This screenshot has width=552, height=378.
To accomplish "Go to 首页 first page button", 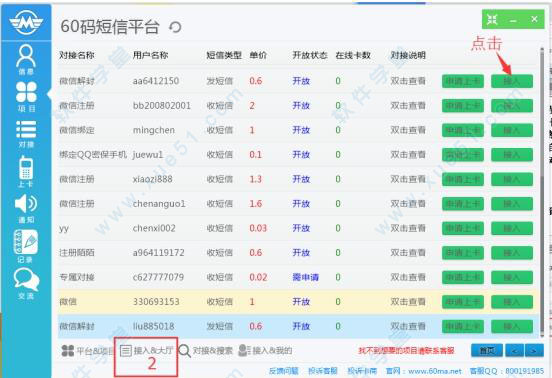I will [x=487, y=351].
